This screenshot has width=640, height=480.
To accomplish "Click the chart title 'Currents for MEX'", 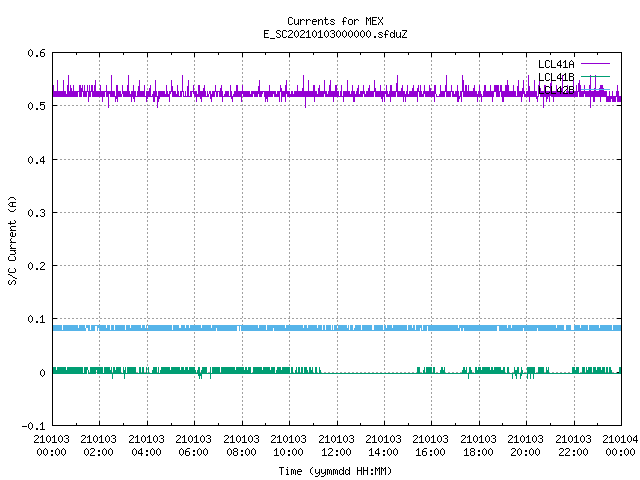I will [x=335, y=21].
